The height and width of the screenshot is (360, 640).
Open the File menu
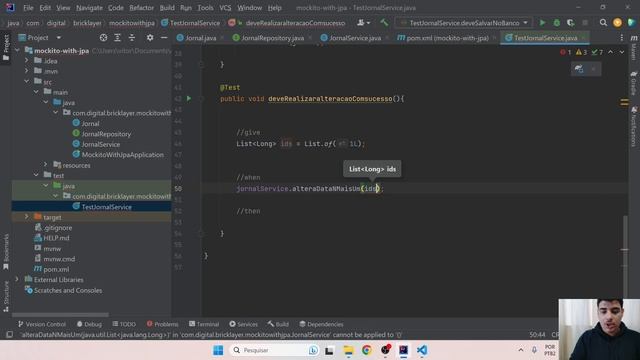click(x=28, y=8)
